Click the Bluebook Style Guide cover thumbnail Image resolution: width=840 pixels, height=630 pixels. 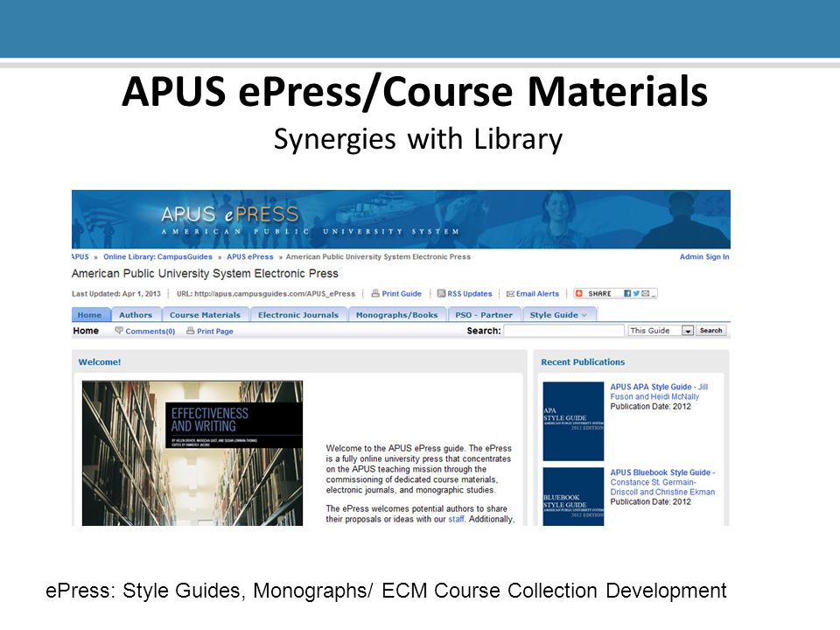573,497
